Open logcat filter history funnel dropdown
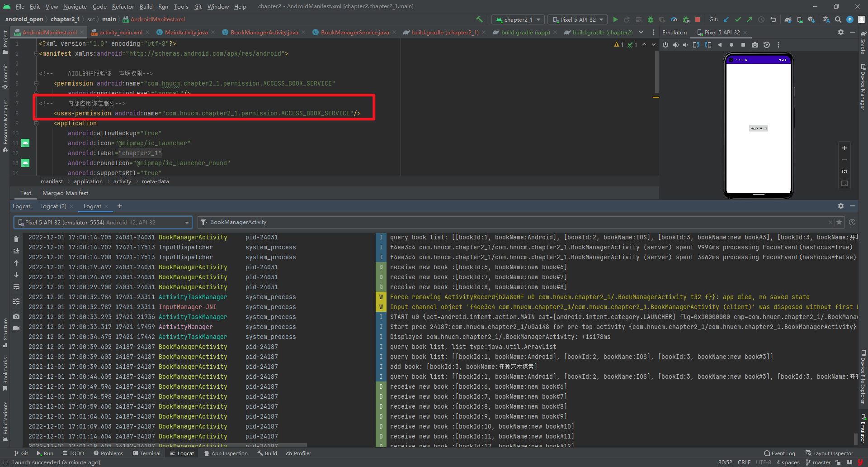This screenshot has height=467, width=868. (x=204, y=222)
